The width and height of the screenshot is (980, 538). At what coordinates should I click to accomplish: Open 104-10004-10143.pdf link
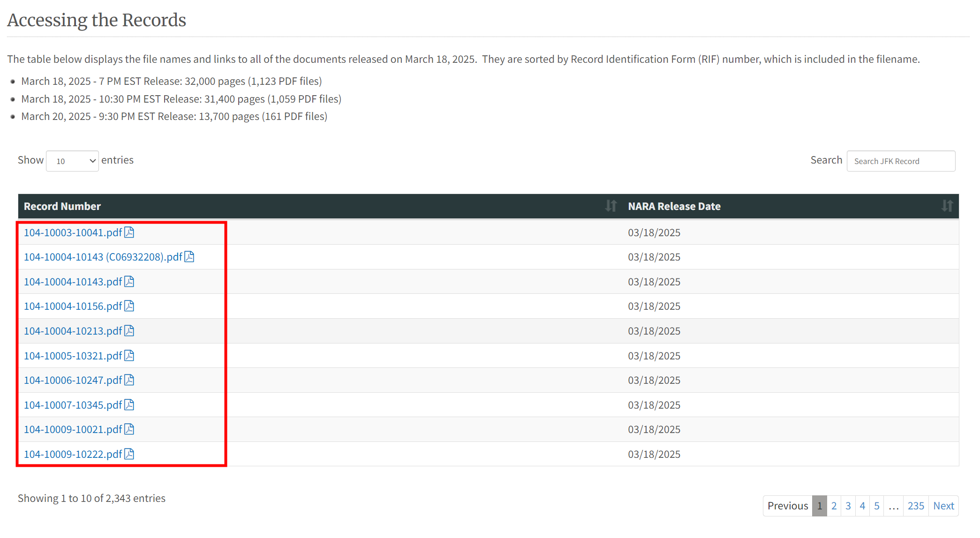(x=73, y=282)
